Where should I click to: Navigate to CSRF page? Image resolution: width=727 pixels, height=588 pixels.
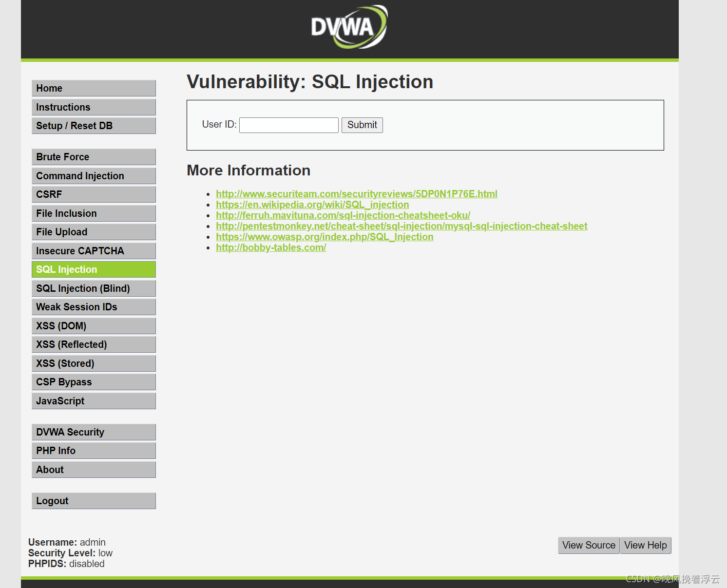[94, 194]
